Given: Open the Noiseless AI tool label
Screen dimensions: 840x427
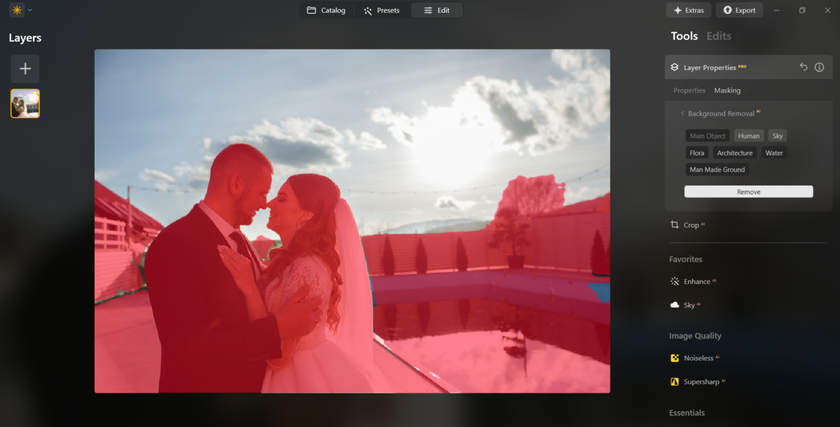Looking at the screenshot, I should [701, 358].
